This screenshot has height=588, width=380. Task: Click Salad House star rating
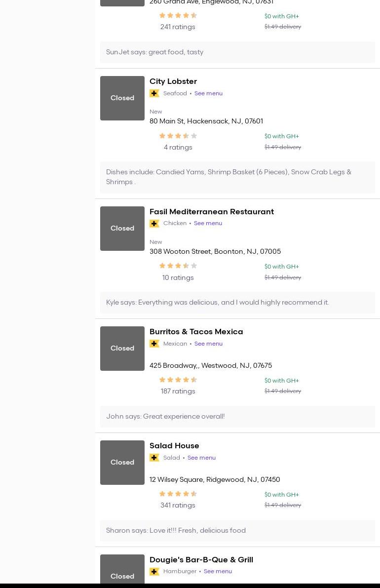(x=178, y=494)
